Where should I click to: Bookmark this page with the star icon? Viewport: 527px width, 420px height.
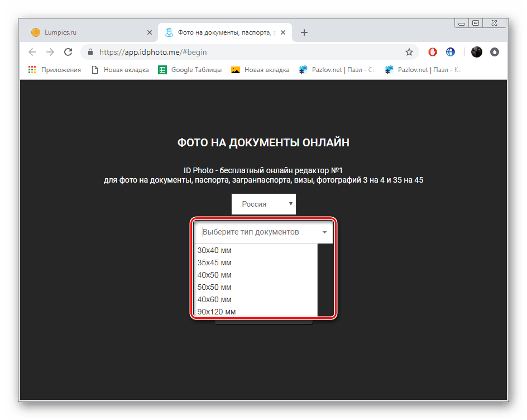pyautogui.click(x=409, y=52)
